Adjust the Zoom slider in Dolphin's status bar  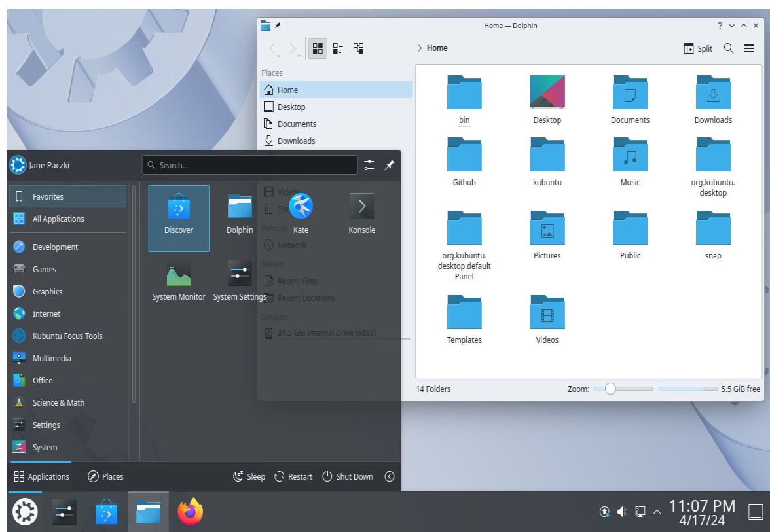(x=612, y=389)
